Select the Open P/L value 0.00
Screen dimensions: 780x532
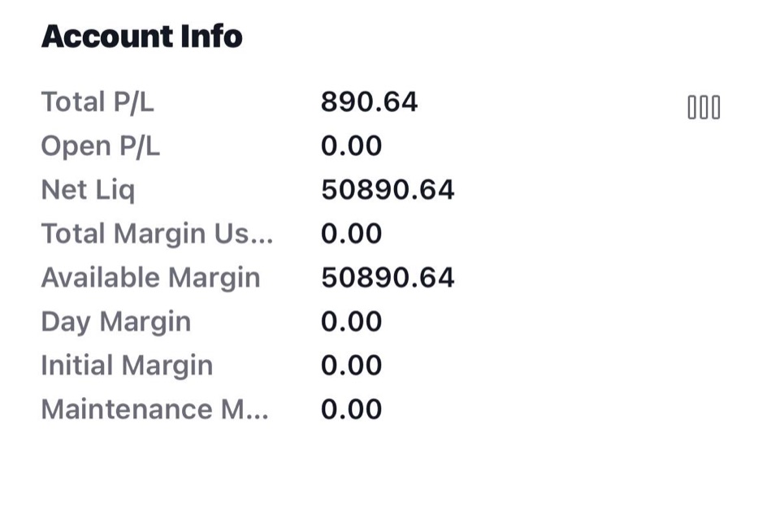pyautogui.click(x=351, y=146)
